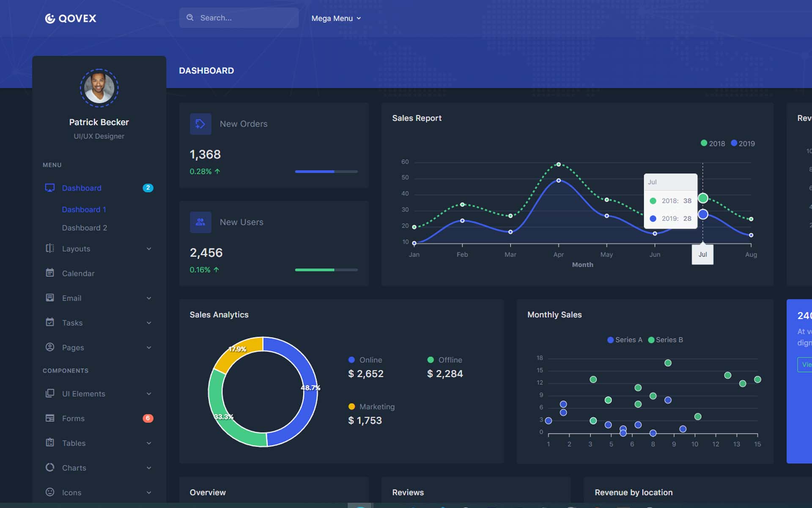Click the Icons smiley face icon

pos(50,492)
